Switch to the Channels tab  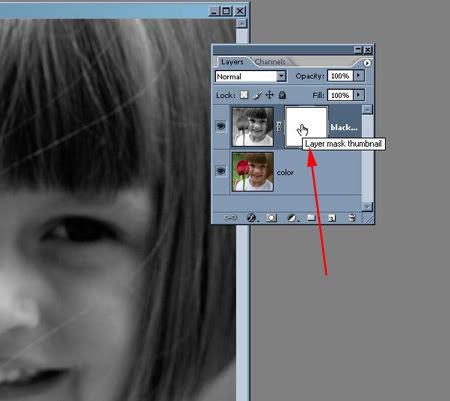pyautogui.click(x=270, y=62)
